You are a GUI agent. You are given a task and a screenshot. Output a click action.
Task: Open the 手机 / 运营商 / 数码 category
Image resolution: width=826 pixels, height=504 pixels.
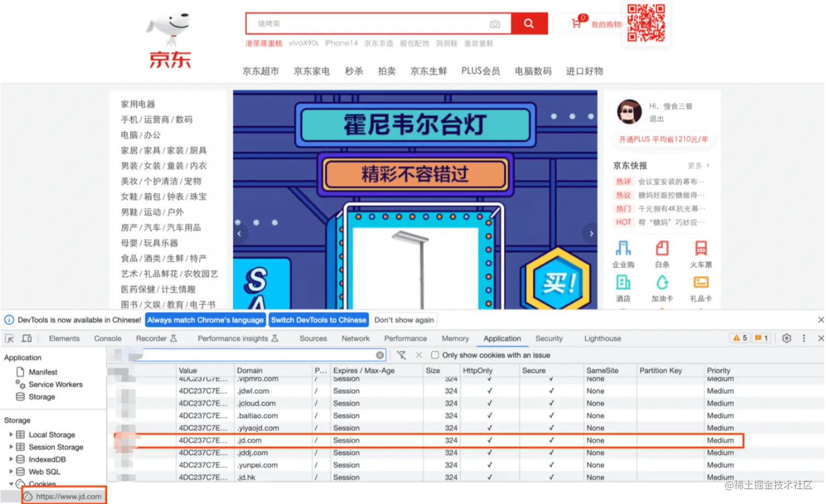tap(157, 119)
